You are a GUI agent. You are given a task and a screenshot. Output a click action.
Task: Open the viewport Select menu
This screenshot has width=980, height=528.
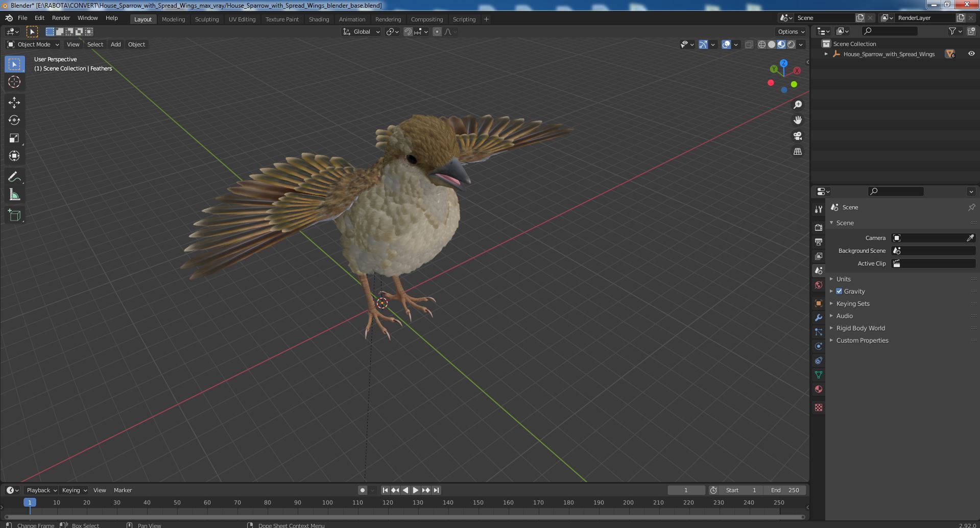point(95,44)
